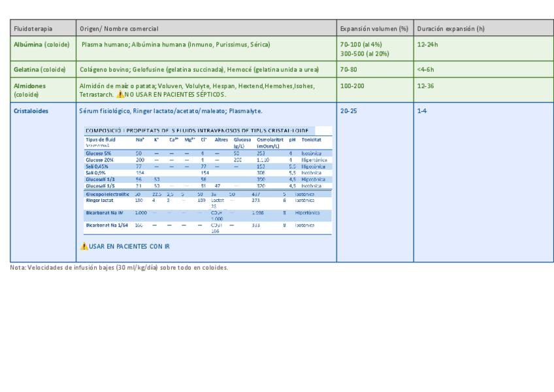Viewport: 554px width, 392px height.
Task: Select the 'Glucose 5%' row in inner table
Action: click(99, 152)
